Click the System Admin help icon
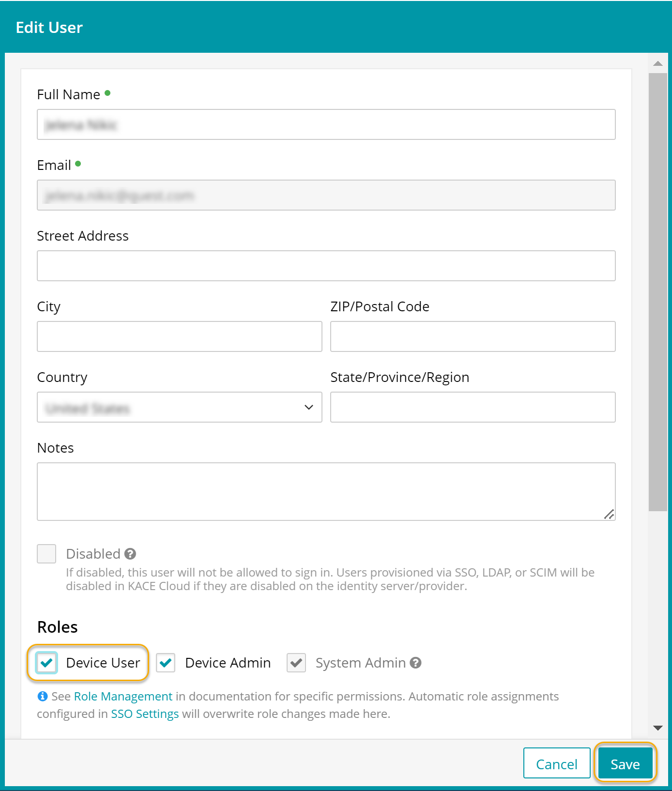Viewport: 672px width, 791px height. tap(415, 662)
